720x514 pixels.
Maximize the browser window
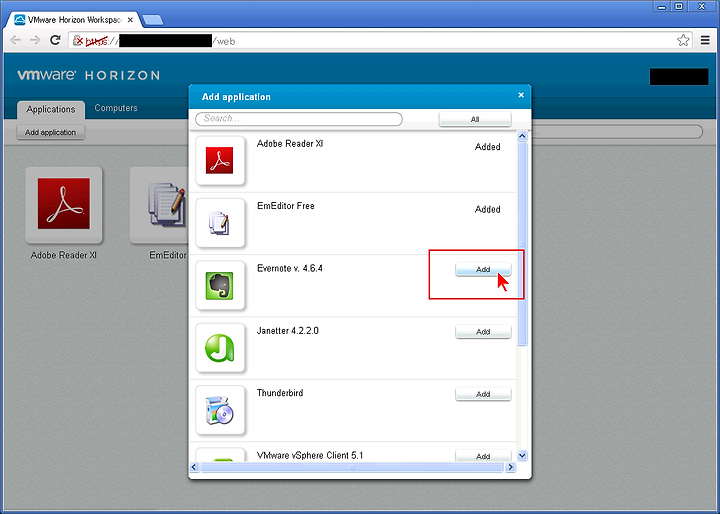click(679, 6)
